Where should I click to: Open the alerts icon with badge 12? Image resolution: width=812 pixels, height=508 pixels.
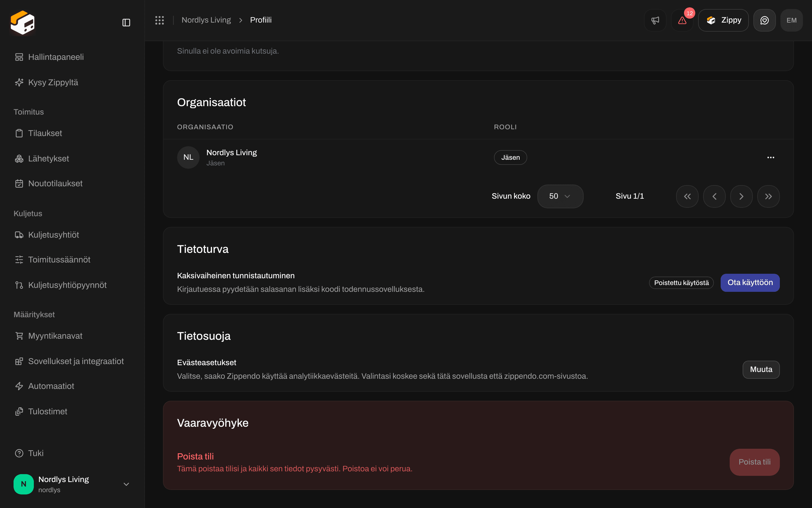coord(682,20)
